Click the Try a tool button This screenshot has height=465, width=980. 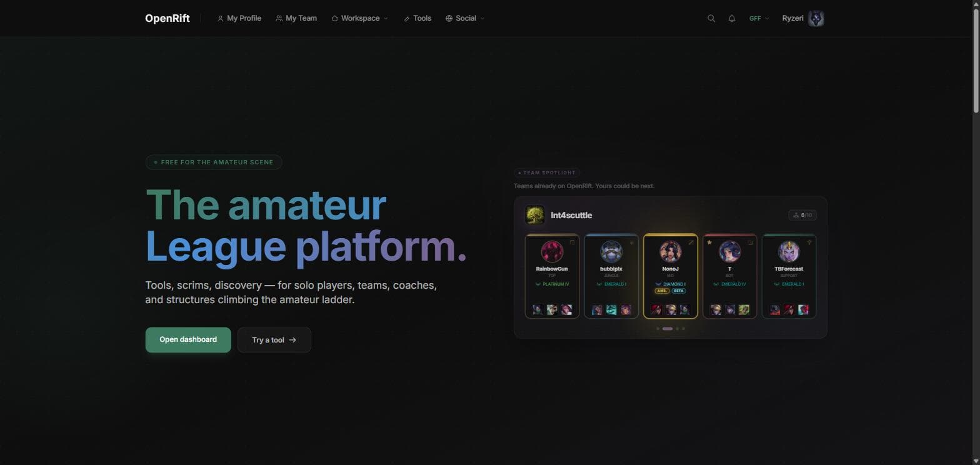tap(274, 340)
